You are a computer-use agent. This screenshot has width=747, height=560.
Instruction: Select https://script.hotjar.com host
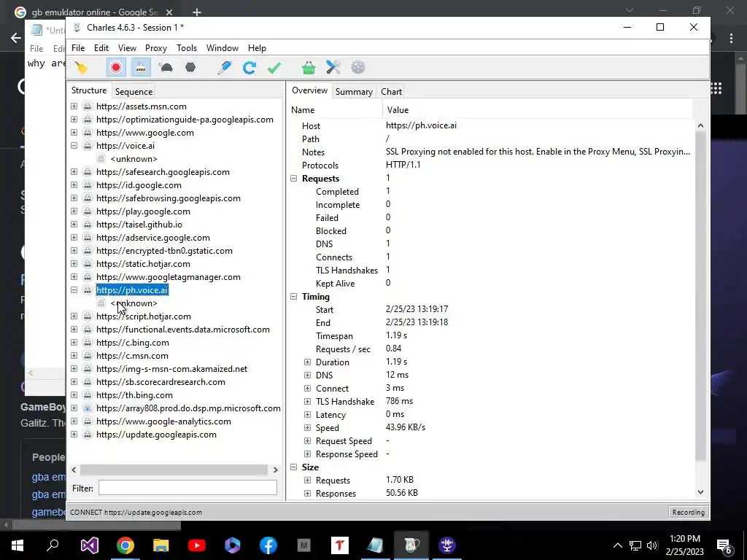point(144,316)
